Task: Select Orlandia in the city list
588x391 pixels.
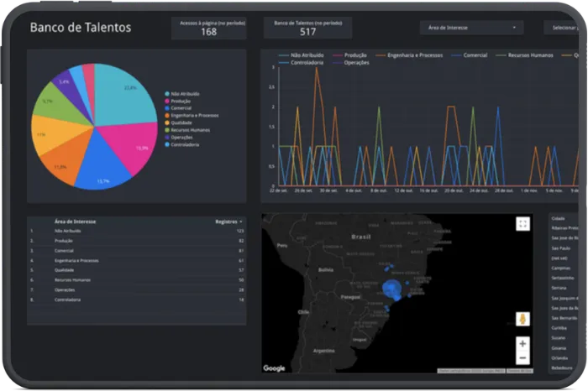Action: click(559, 358)
